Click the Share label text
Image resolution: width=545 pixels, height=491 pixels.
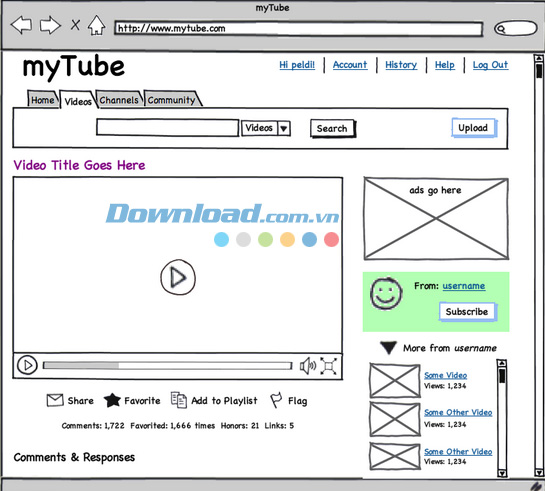pyautogui.click(x=81, y=401)
